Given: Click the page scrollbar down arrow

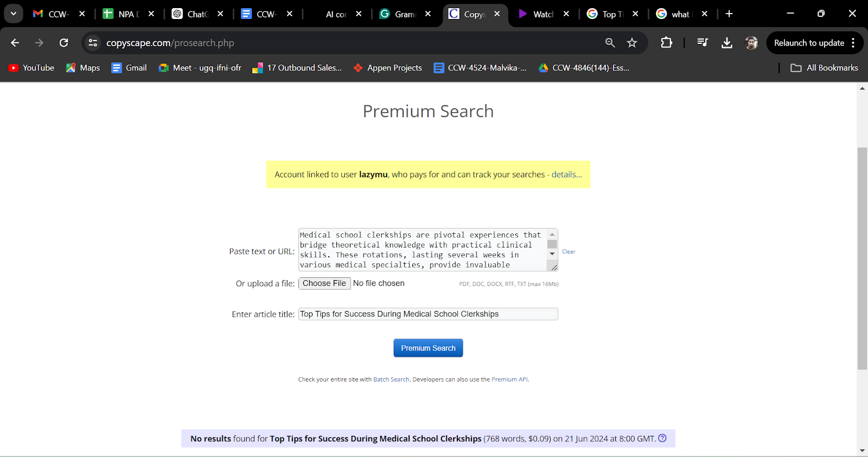Looking at the screenshot, I should click(863, 450).
